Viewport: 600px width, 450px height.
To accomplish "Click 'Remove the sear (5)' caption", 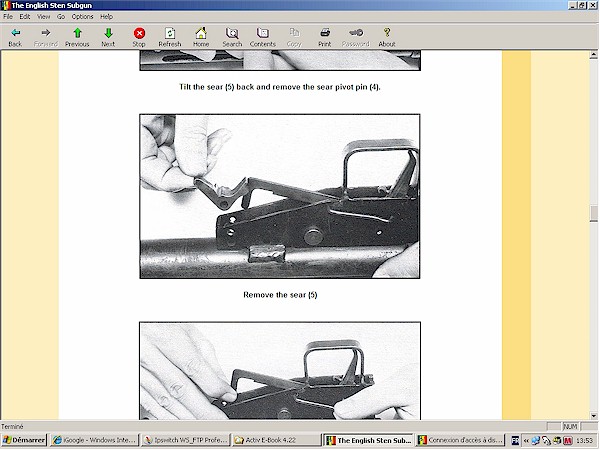I will click(280, 295).
